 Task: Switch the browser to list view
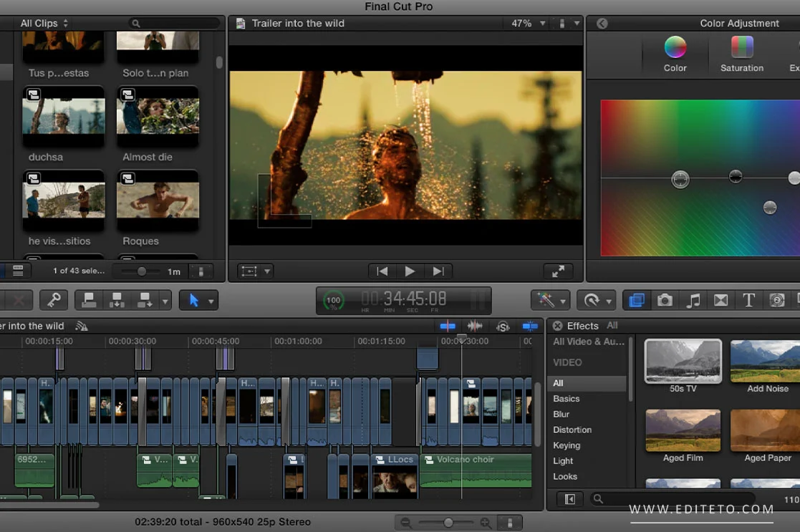pyautogui.click(x=18, y=271)
